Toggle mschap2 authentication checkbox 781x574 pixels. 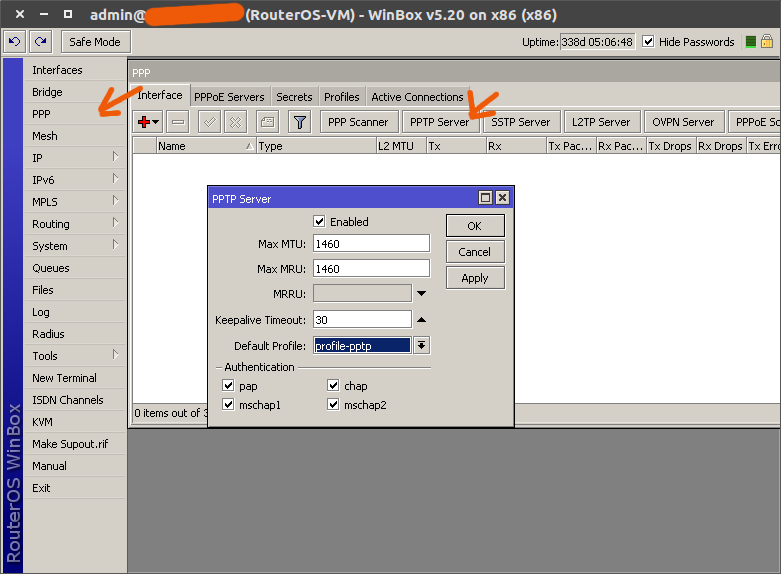pos(333,404)
